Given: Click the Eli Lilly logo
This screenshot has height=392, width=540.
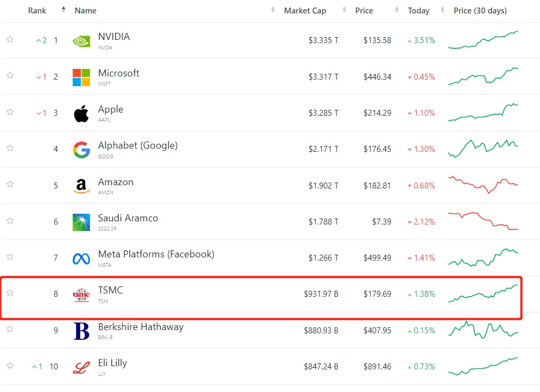Looking at the screenshot, I should 81,367.
